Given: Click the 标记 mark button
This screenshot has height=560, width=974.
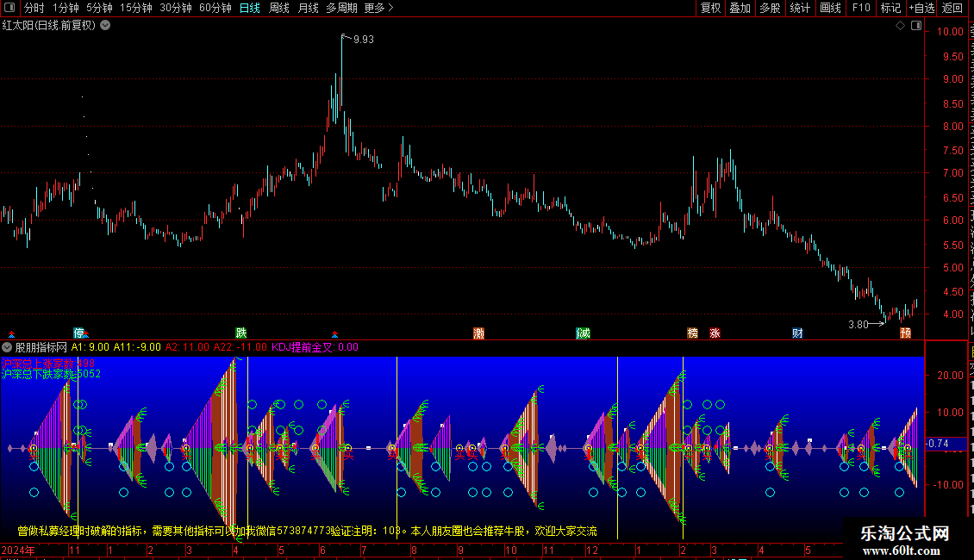Looking at the screenshot, I should pyautogui.click(x=890, y=8).
